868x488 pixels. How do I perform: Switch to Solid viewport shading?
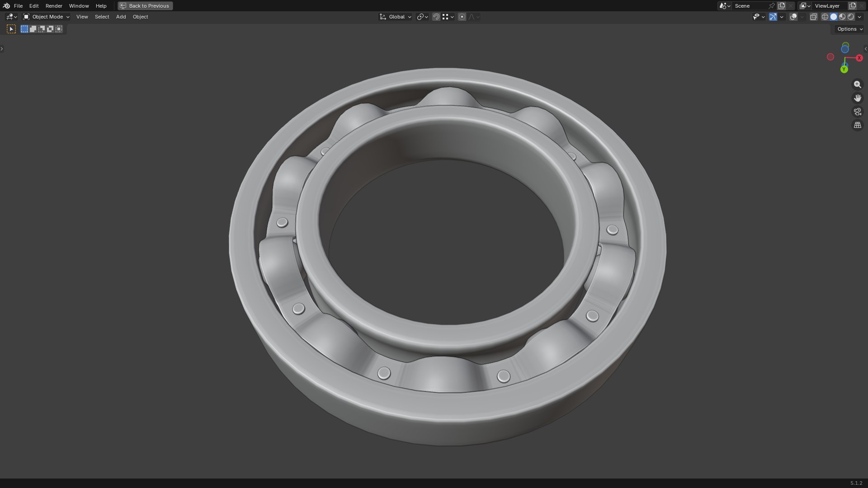click(x=834, y=17)
